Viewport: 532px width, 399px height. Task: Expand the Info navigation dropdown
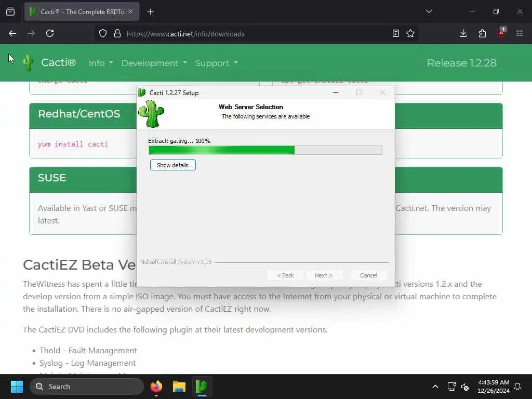tap(100, 63)
